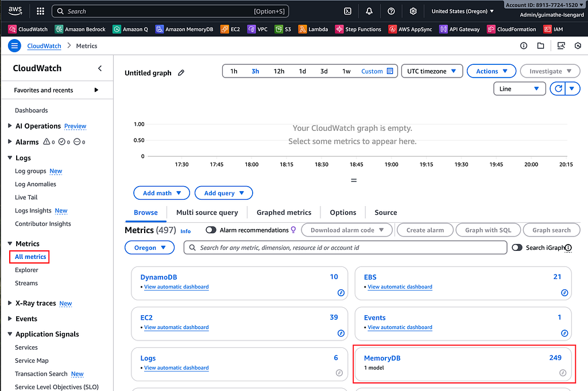This screenshot has width=588, height=391.
Task: Select the Custom time range
Action: [x=377, y=71]
